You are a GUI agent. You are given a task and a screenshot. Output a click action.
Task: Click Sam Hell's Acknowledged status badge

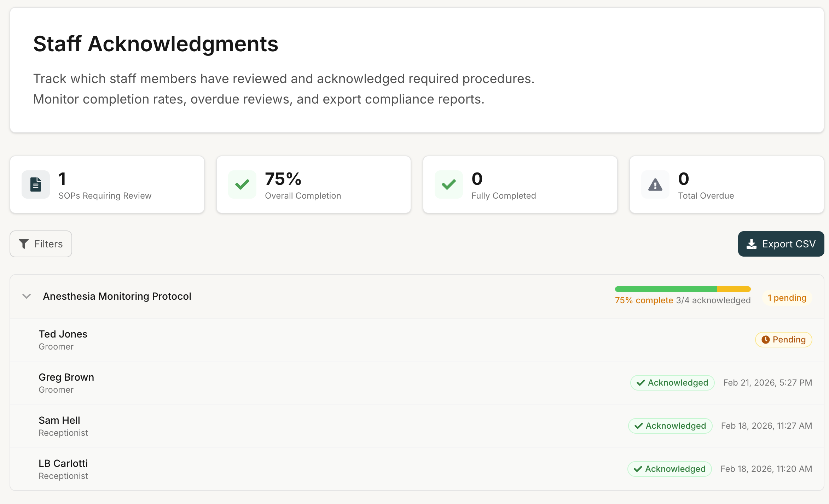coord(670,426)
